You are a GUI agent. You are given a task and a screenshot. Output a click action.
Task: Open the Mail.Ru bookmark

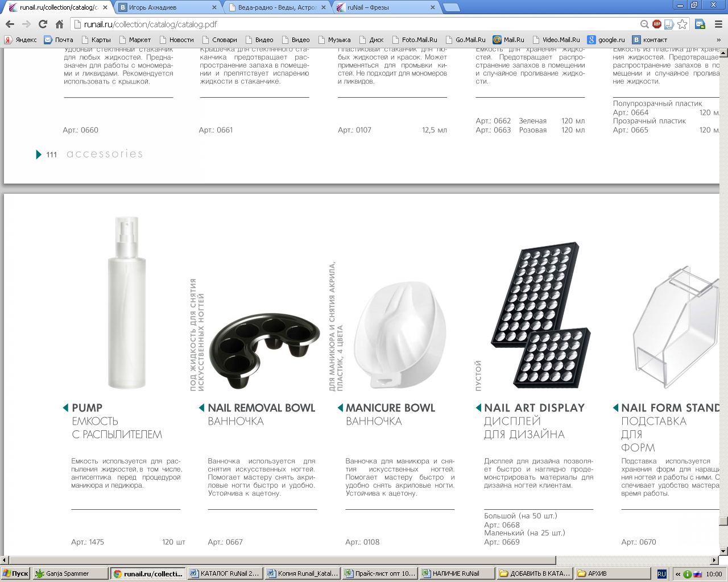508,40
